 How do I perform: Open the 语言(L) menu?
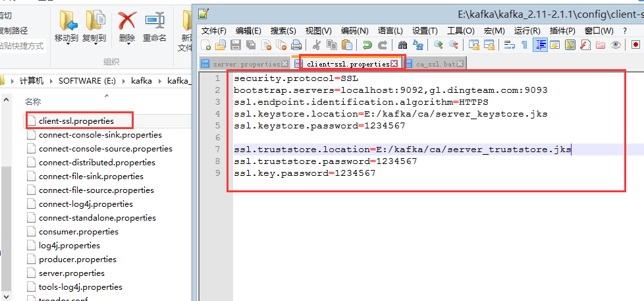[x=390, y=31]
